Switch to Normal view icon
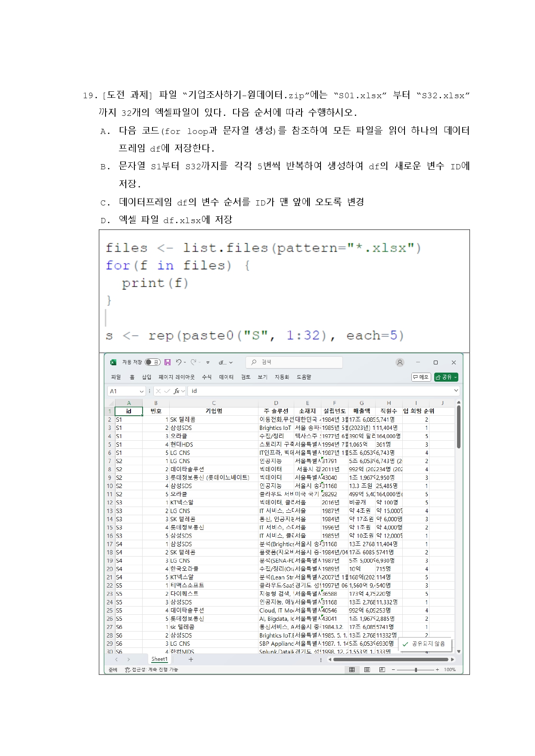This screenshot has height=756, width=535. click(352, 669)
